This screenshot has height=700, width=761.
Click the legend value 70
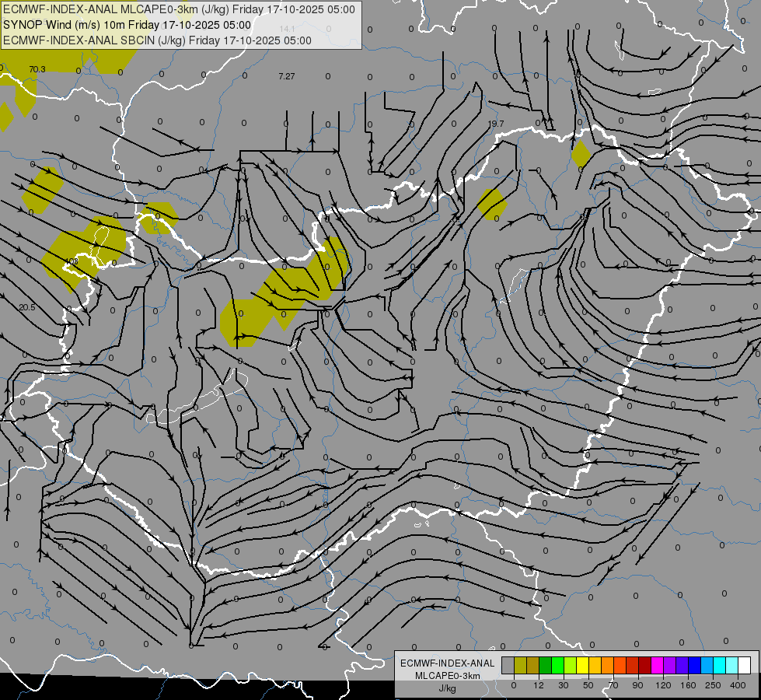tap(613, 686)
